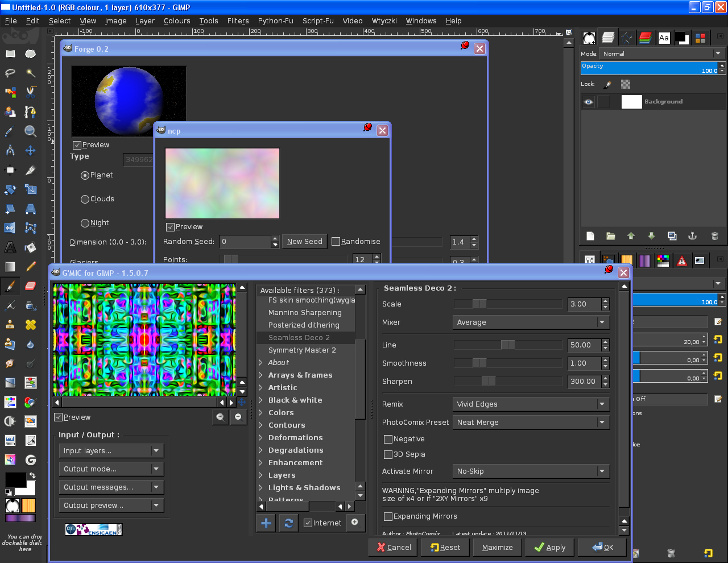Swap foreground and background colours
Viewport: 728px width, 563px height.
32,475
